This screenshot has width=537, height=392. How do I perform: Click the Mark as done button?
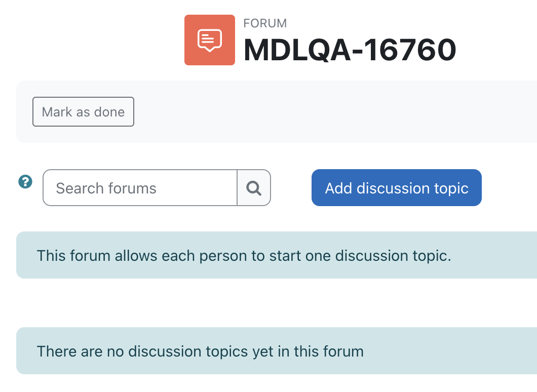(x=83, y=111)
